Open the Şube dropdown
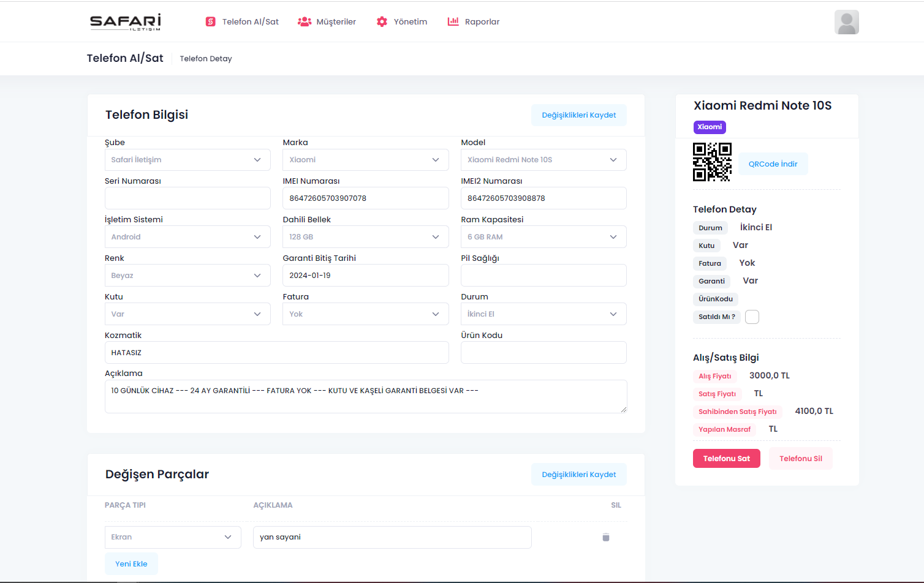 pyautogui.click(x=187, y=160)
